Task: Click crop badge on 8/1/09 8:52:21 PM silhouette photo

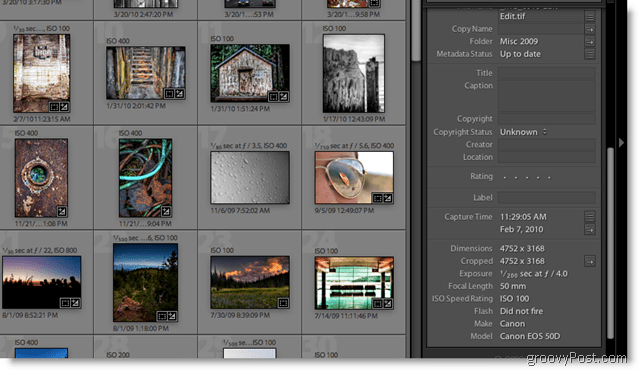Action: click(x=65, y=303)
